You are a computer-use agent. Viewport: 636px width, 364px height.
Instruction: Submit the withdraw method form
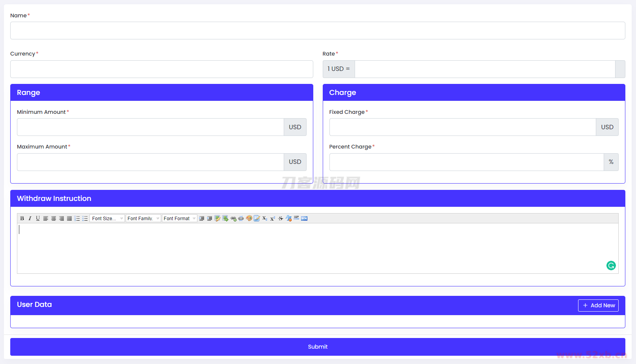coord(318,347)
